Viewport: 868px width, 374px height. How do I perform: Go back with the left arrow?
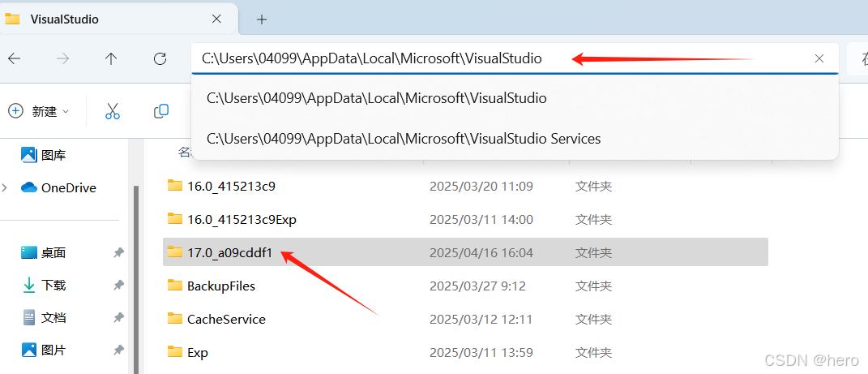point(15,58)
